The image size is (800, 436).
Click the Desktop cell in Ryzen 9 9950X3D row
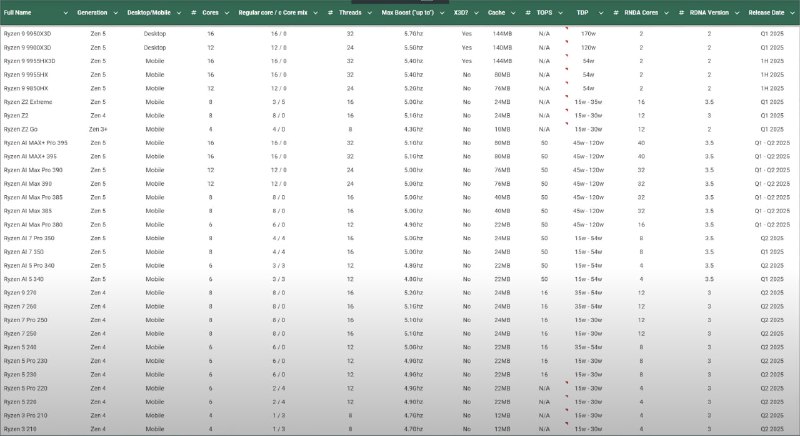pos(155,34)
